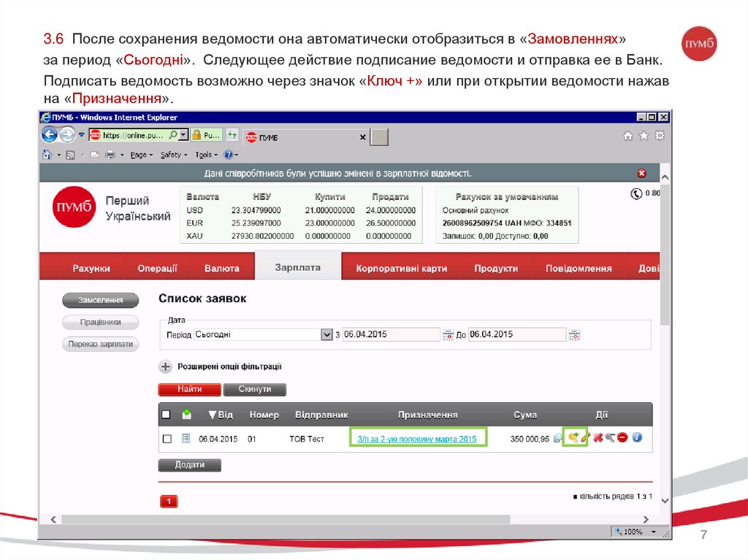Screen dimensions: 748x560
Task: Click the blue info icon in row actions
Action: (636, 438)
